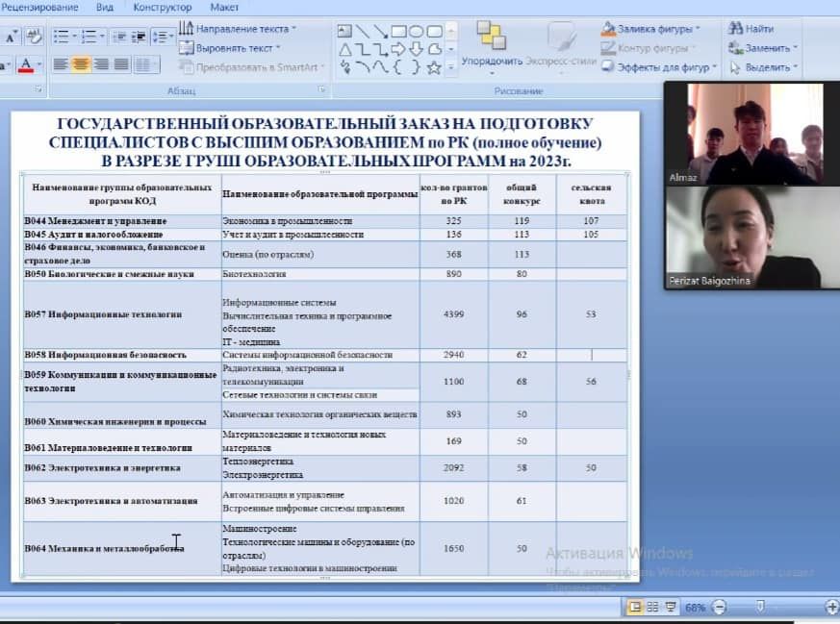Open line spacing options
Screen dimensions: 840x624
(162, 37)
